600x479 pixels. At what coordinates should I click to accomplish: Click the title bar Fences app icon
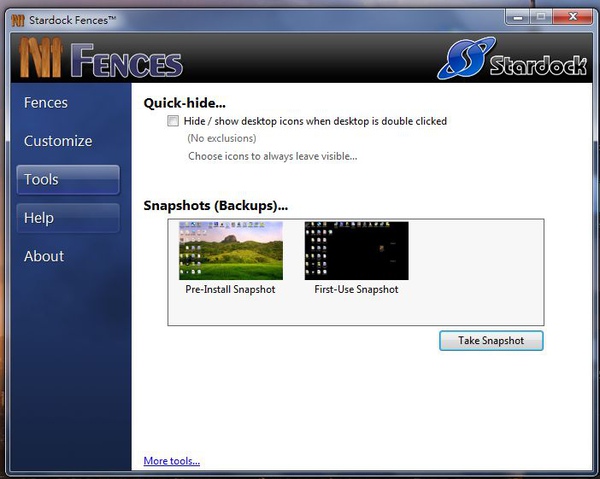[x=18, y=20]
